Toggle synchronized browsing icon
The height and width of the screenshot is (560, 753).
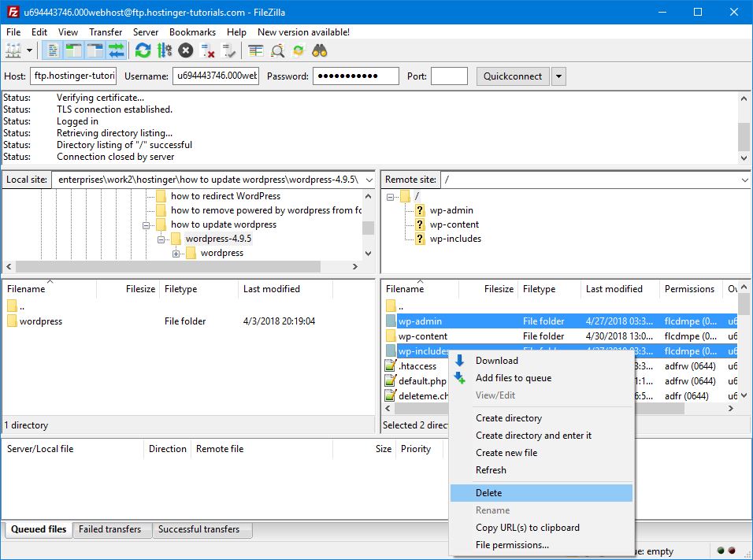pyautogui.click(x=299, y=50)
